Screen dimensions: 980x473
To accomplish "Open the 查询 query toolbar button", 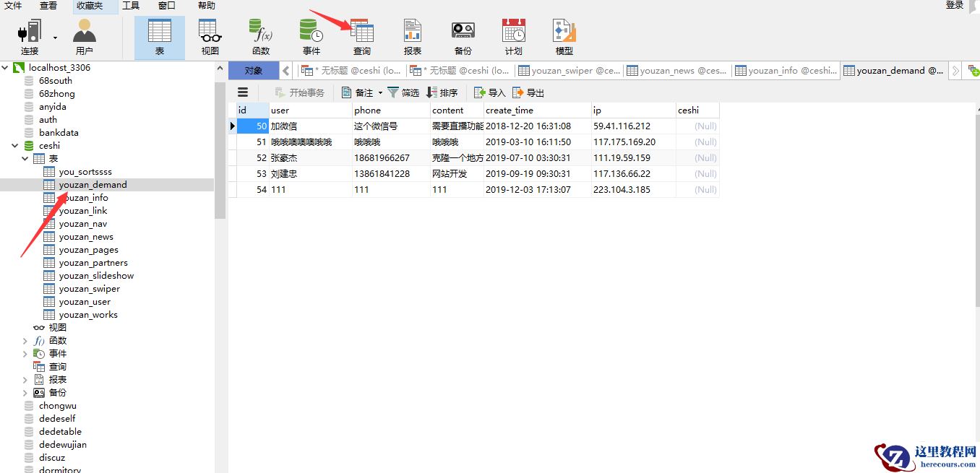I will tap(362, 37).
